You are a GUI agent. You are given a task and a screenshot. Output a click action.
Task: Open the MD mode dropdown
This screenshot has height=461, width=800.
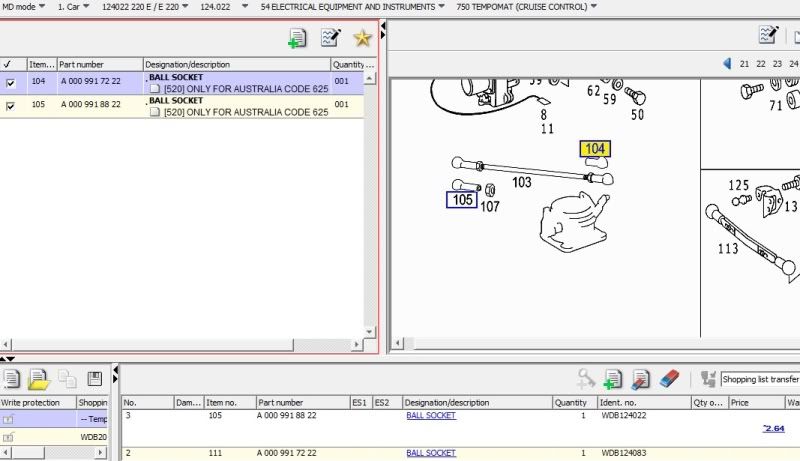tap(23, 7)
